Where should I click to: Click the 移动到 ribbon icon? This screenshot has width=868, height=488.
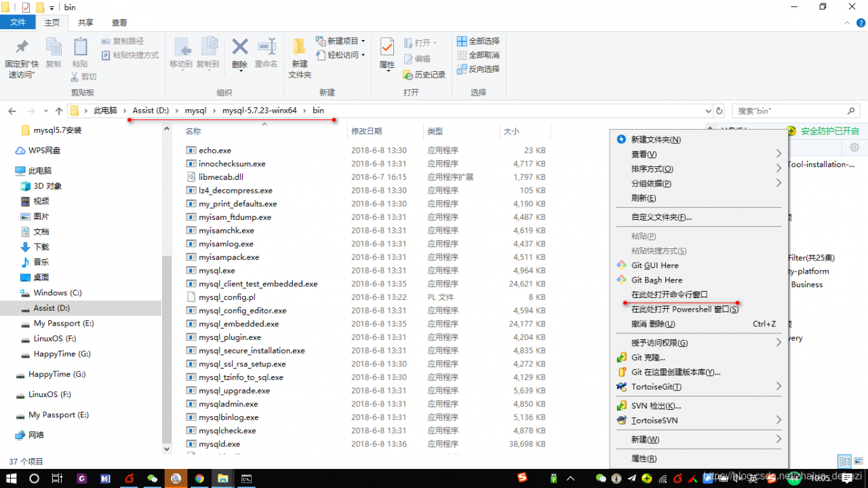click(x=181, y=47)
